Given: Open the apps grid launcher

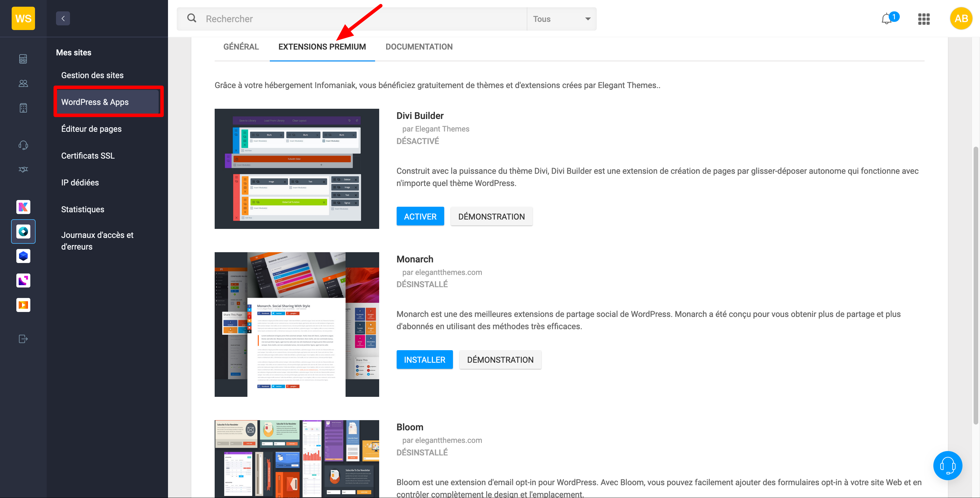Looking at the screenshot, I should (x=924, y=19).
